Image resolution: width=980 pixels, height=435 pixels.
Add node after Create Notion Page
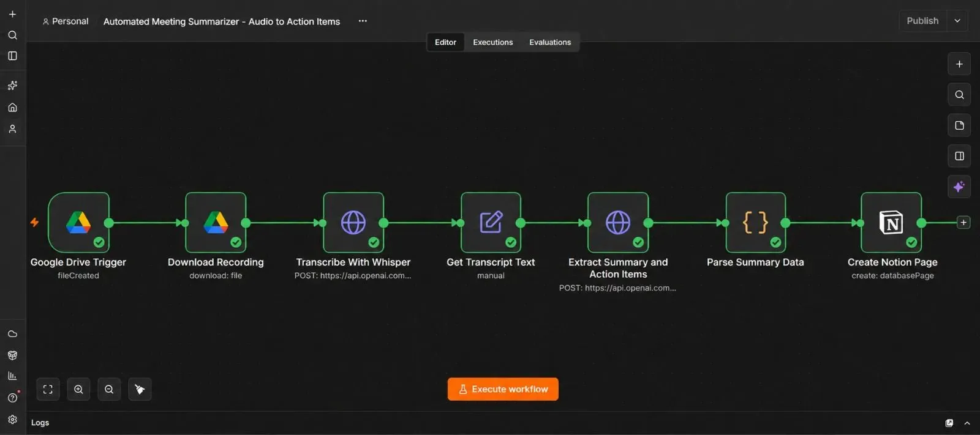point(963,223)
